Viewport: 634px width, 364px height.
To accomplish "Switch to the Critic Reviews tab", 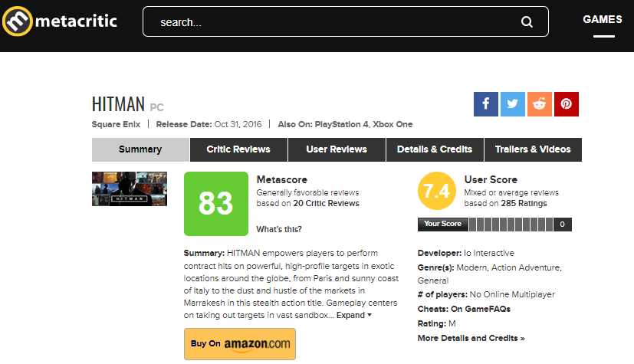I will (x=238, y=149).
